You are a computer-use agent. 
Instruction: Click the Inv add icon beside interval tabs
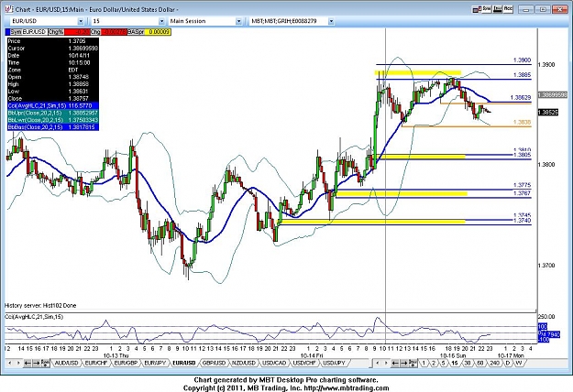click(x=413, y=363)
